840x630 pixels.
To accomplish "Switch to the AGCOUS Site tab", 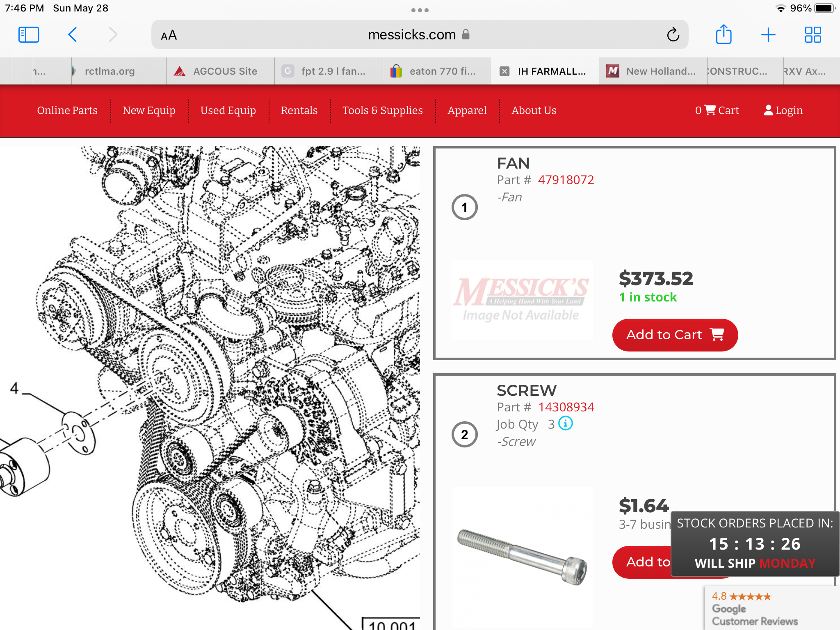I will (x=221, y=71).
